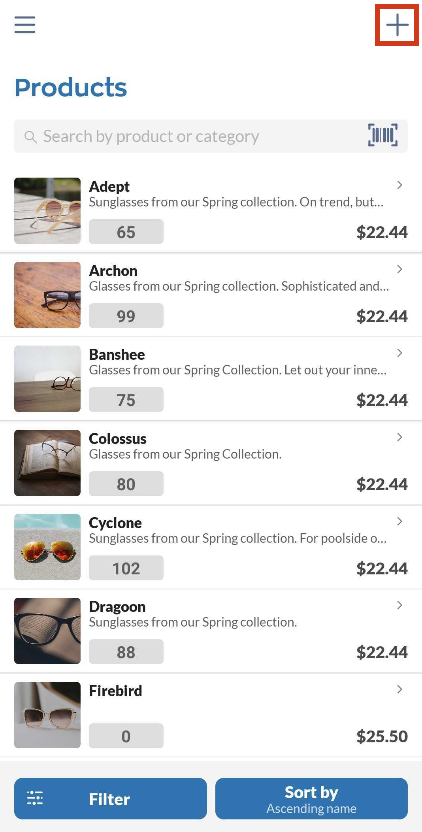Image resolution: width=422 pixels, height=832 pixels.
Task: Select the Cyclone sunglasses thumbnail
Action: coord(47,547)
